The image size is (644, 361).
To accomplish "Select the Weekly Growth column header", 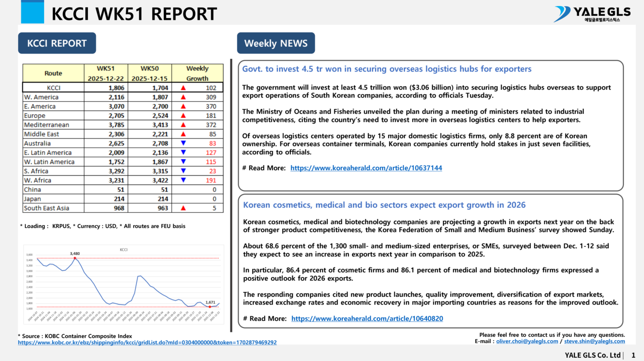I will point(197,73).
